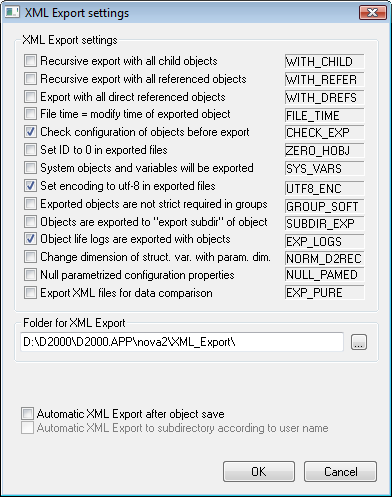Click the Cancel button
The image size is (392, 497).
340,472
